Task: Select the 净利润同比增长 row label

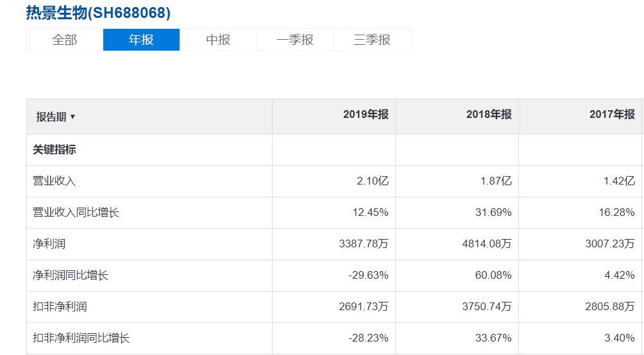Action: [70, 276]
